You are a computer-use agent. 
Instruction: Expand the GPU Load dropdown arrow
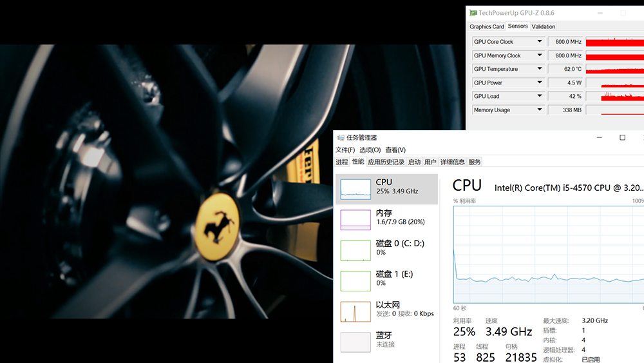(x=540, y=96)
